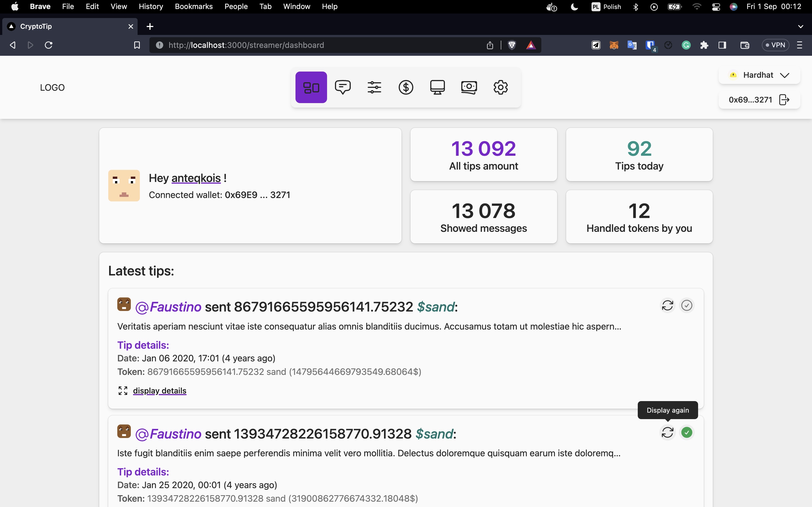
Task: Click the anteqkois profile link
Action: click(x=196, y=178)
